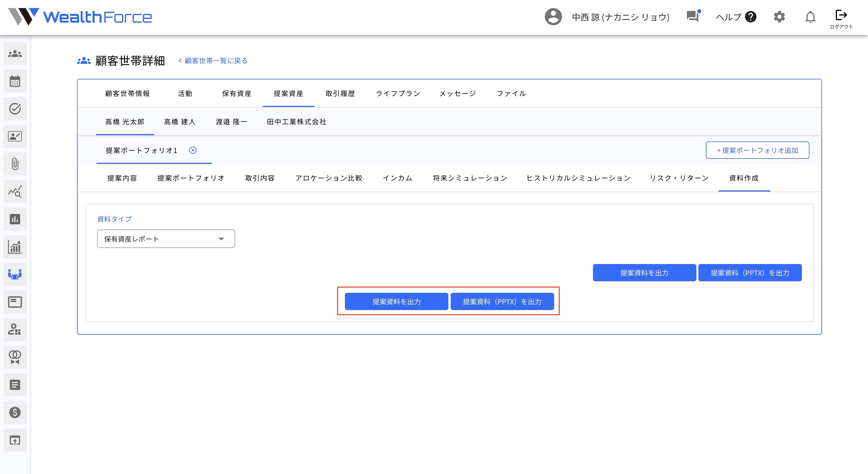
Task: Open the contact card edit sidebar icon
Action: [x=15, y=137]
